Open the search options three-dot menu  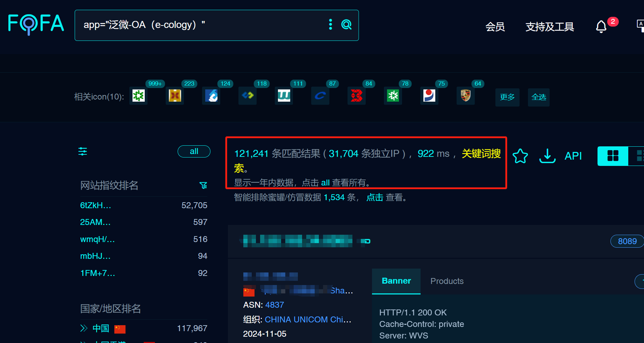pos(330,24)
